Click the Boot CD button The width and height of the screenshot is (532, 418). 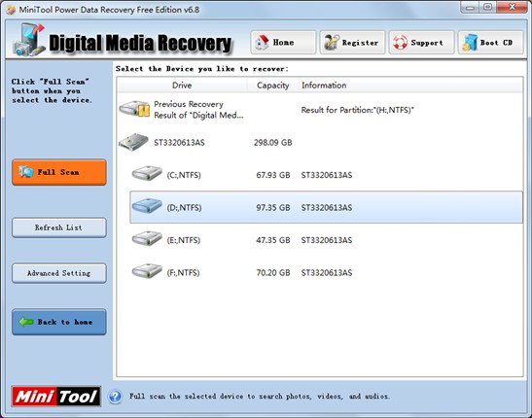tap(490, 43)
